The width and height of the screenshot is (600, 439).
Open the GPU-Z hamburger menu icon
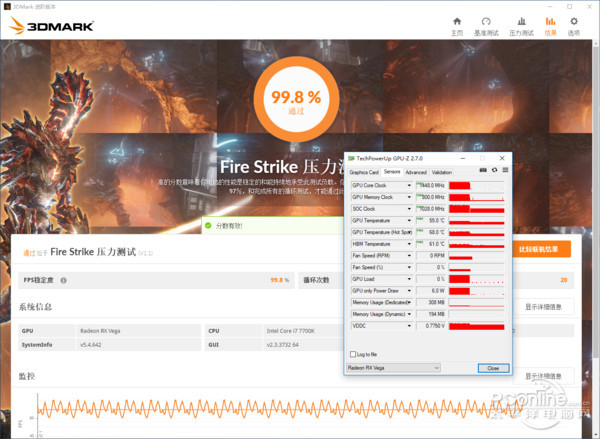pyautogui.click(x=505, y=170)
